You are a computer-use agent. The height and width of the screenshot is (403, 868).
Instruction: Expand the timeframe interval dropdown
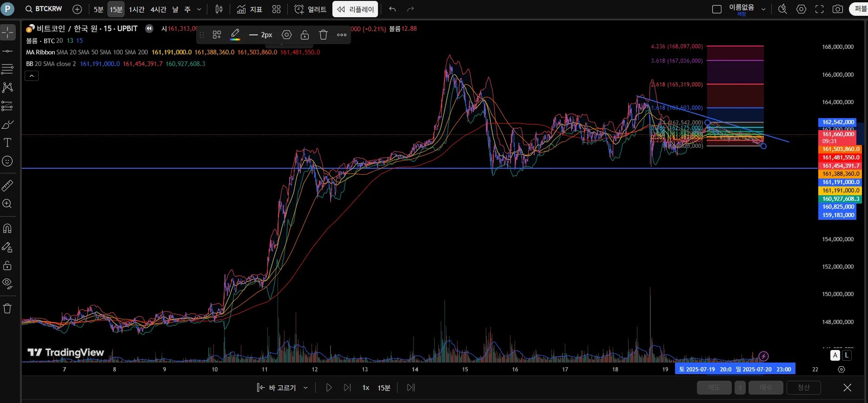click(199, 9)
